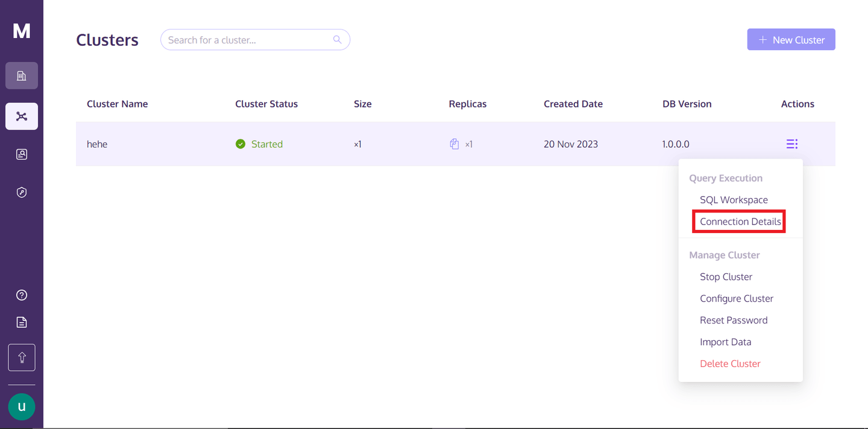Select Reset Password from menu
The height and width of the screenshot is (429, 868).
tap(734, 320)
